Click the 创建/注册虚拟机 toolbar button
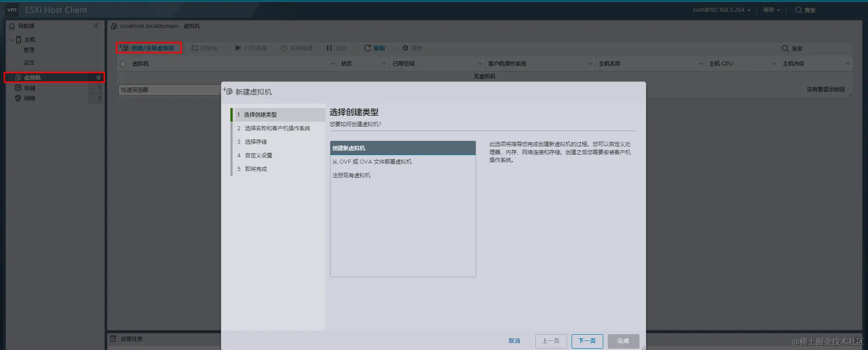The width and height of the screenshot is (868, 350). pos(149,48)
